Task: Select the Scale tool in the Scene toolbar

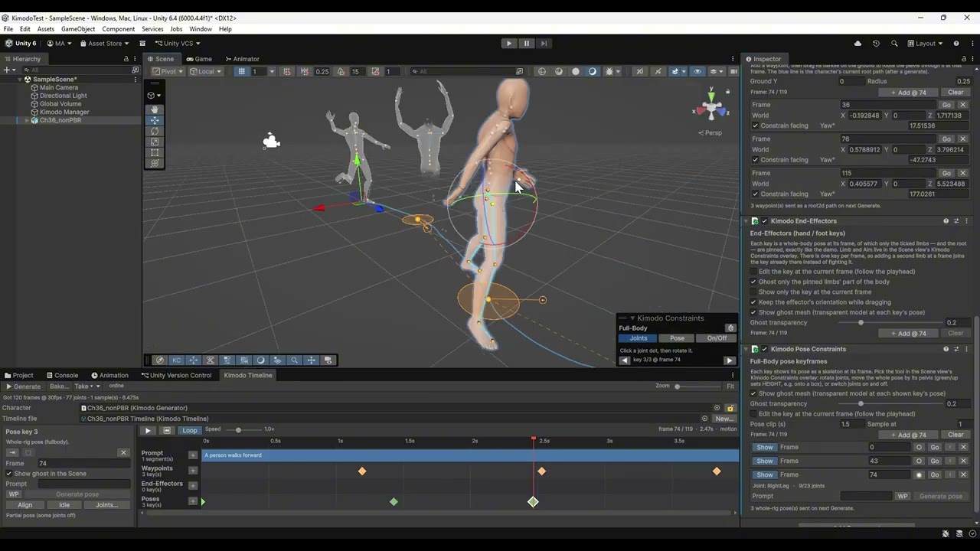Action: click(155, 142)
